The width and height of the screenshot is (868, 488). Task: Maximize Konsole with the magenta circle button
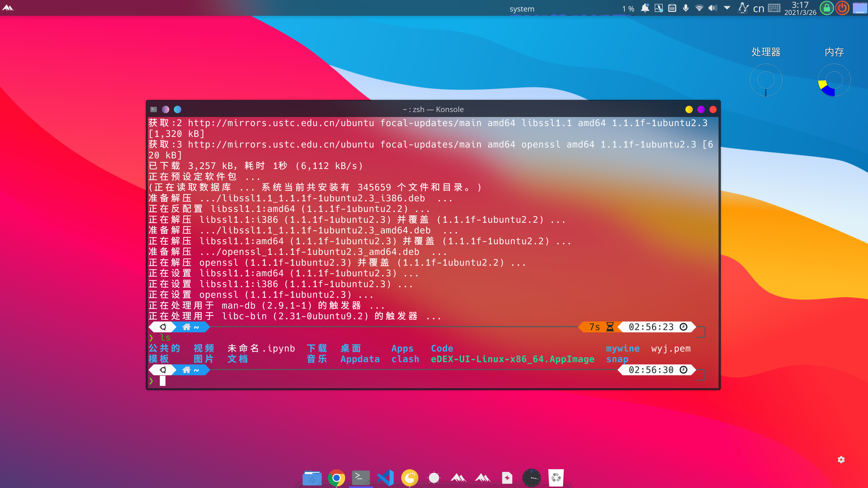point(701,109)
